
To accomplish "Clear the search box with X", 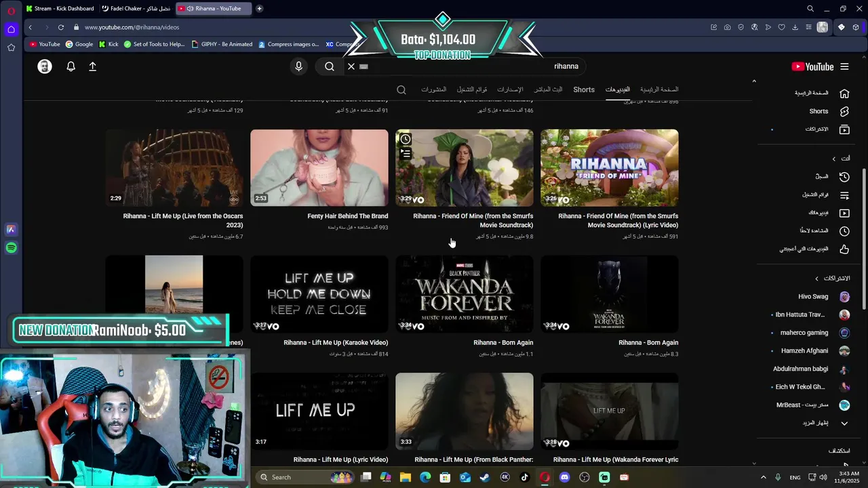I will (x=351, y=66).
